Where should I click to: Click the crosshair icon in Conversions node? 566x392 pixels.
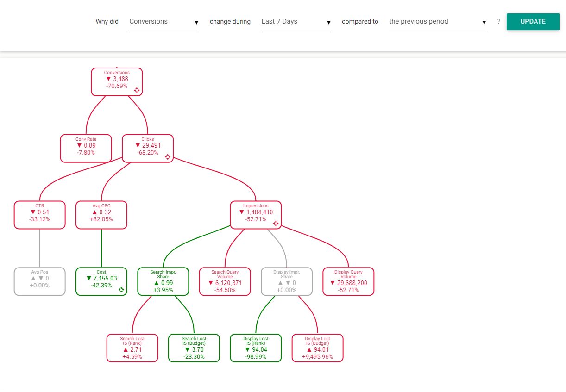point(137,90)
